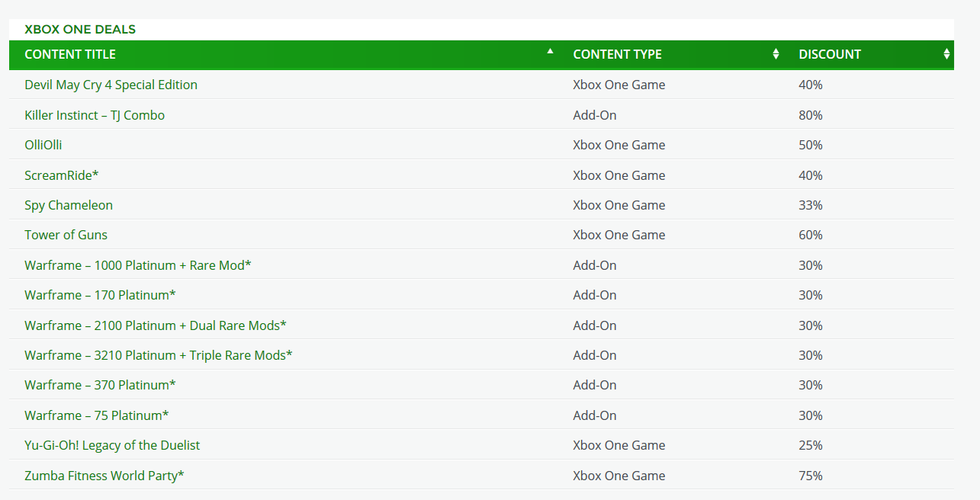Sort table by Discount header
This screenshot has height=500, width=980.
[x=829, y=54]
